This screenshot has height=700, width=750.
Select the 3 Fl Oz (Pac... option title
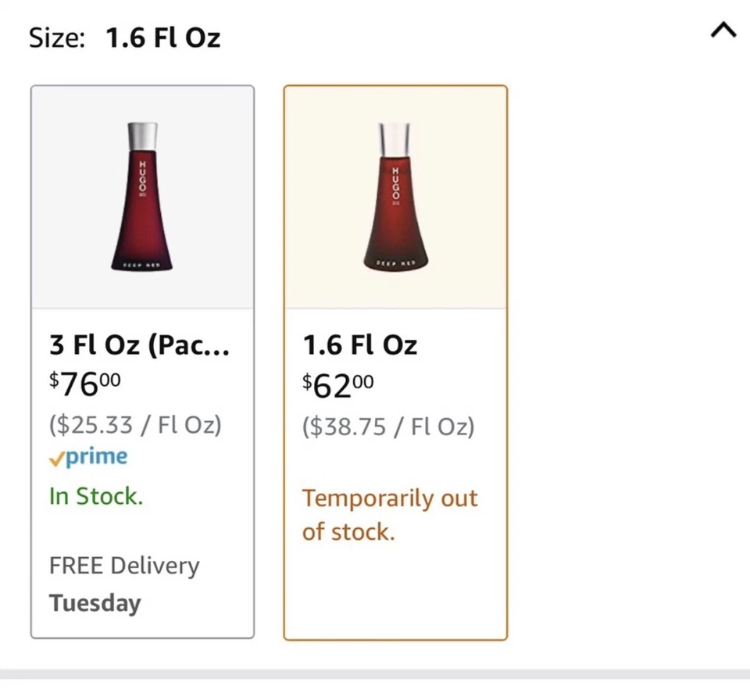(139, 345)
